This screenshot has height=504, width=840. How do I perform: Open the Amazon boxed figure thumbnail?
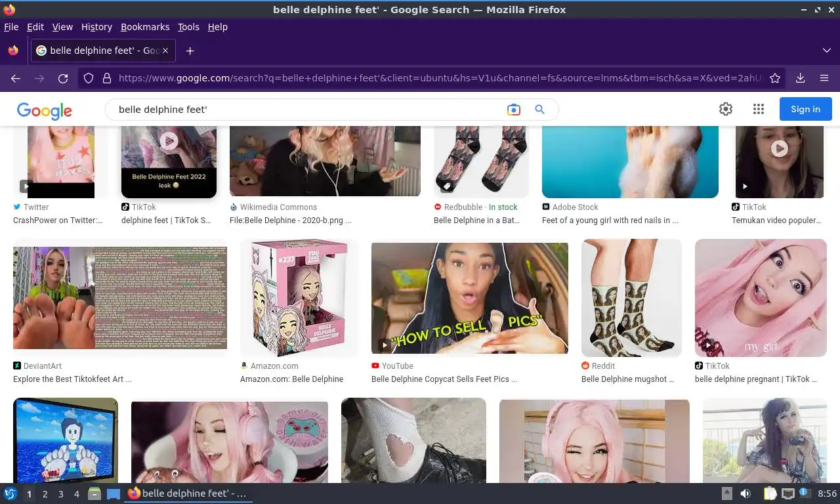coord(299,297)
